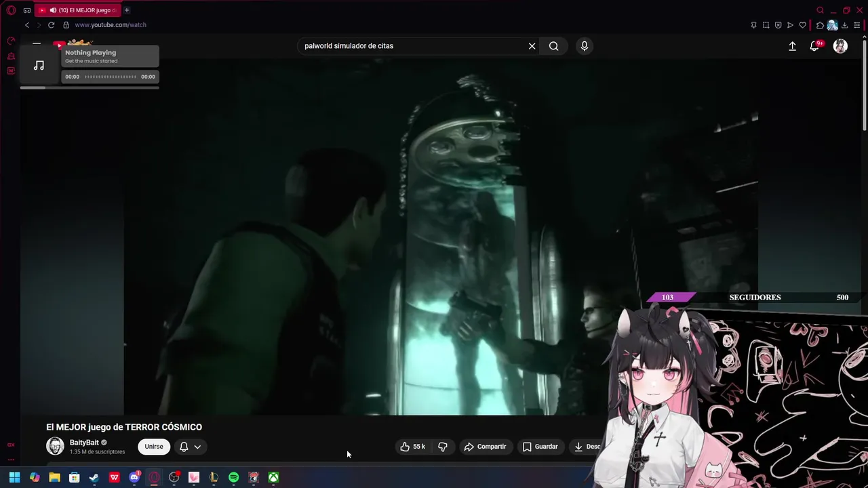Reload the YouTube page
The height and width of the screenshot is (488, 868).
pos(51,25)
